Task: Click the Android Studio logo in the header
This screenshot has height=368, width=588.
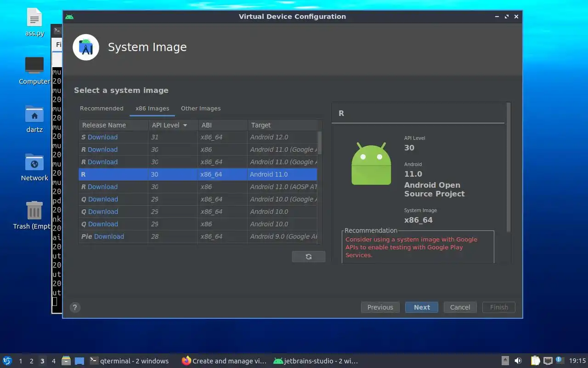Action: pos(86,47)
